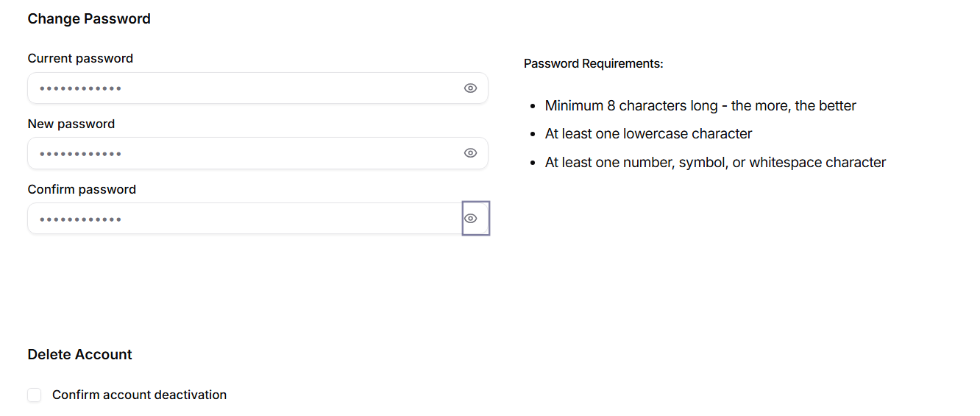Click the bullet before the number or symbol requirement
980x416 pixels.
coord(532,163)
